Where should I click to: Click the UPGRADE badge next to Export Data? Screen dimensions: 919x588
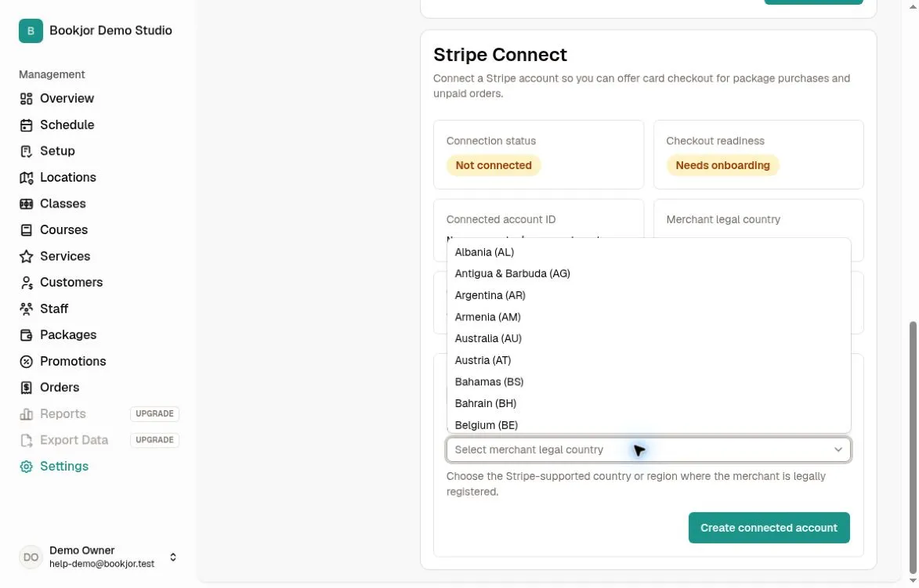[154, 440]
